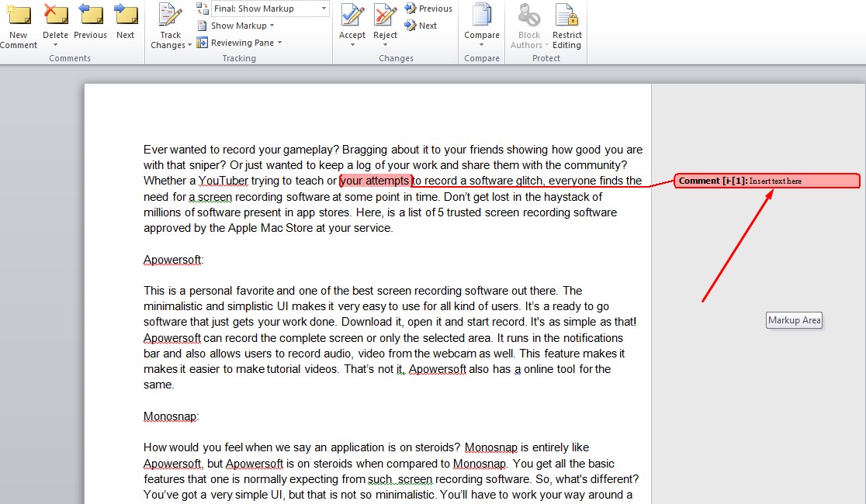Screen dimensions: 866x504
Task: Expand the Block Authors dropdown arrow
Action: pos(546,45)
